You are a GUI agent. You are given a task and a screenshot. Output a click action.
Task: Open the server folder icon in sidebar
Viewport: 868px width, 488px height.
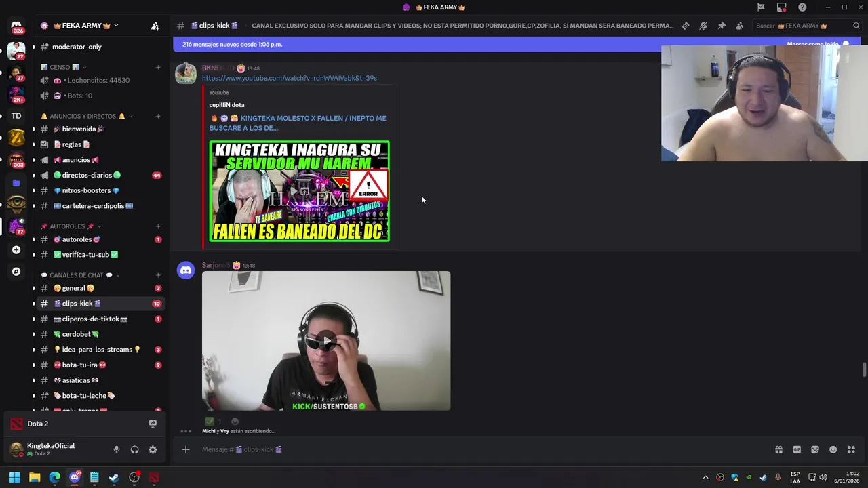point(16,183)
